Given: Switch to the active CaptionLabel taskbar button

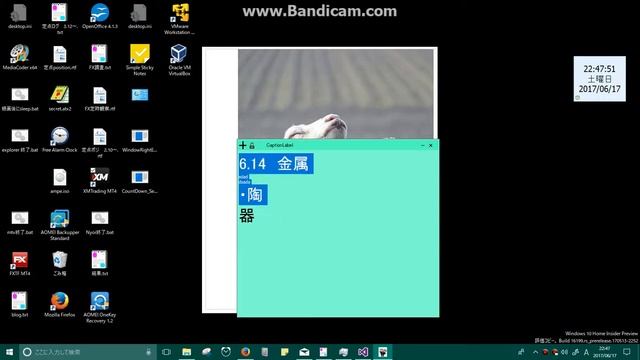Looking at the screenshot, I should click(382, 352).
